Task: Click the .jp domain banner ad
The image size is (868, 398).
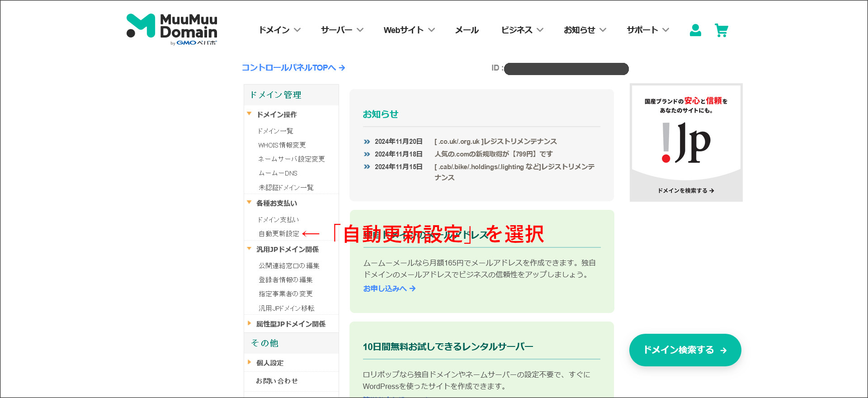Action: pos(686,142)
